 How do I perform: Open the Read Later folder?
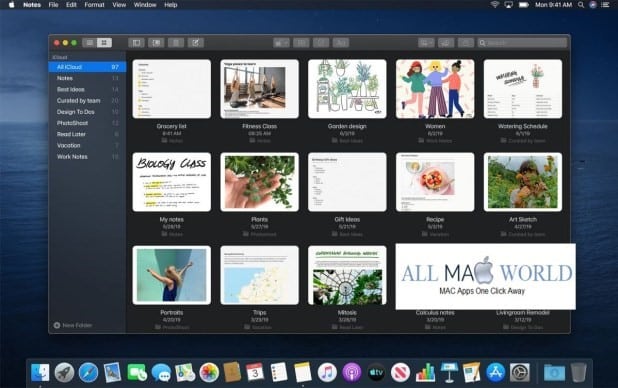click(87, 134)
